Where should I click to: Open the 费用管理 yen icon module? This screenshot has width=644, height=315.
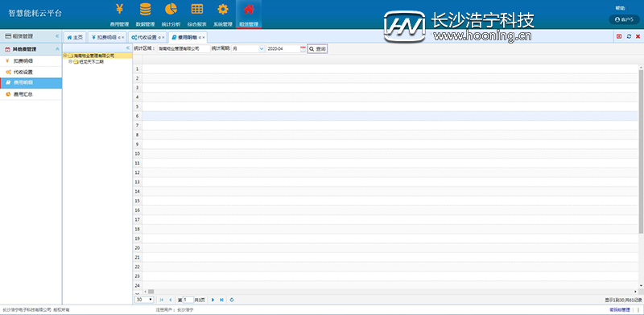[x=119, y=15]
